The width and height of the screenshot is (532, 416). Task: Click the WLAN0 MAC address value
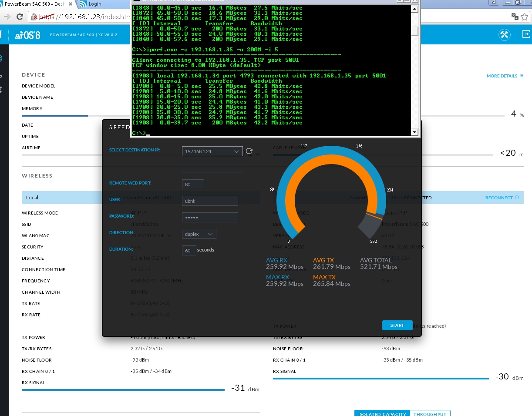(x=151, y=236)
